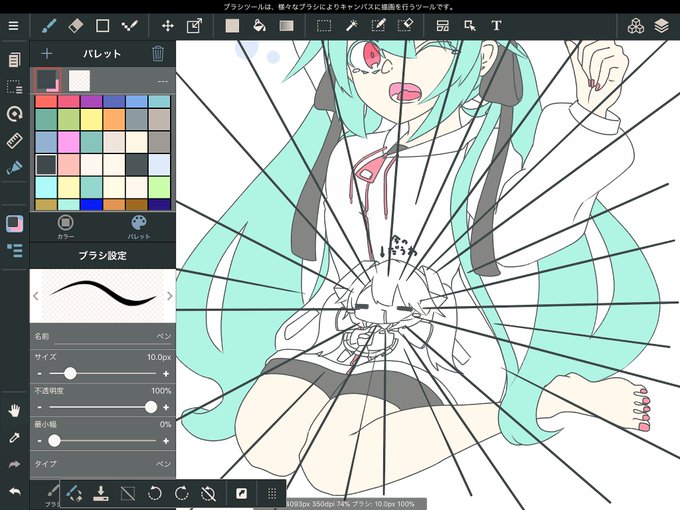Click the save download icon in bottom bar

tap(101, 494)
